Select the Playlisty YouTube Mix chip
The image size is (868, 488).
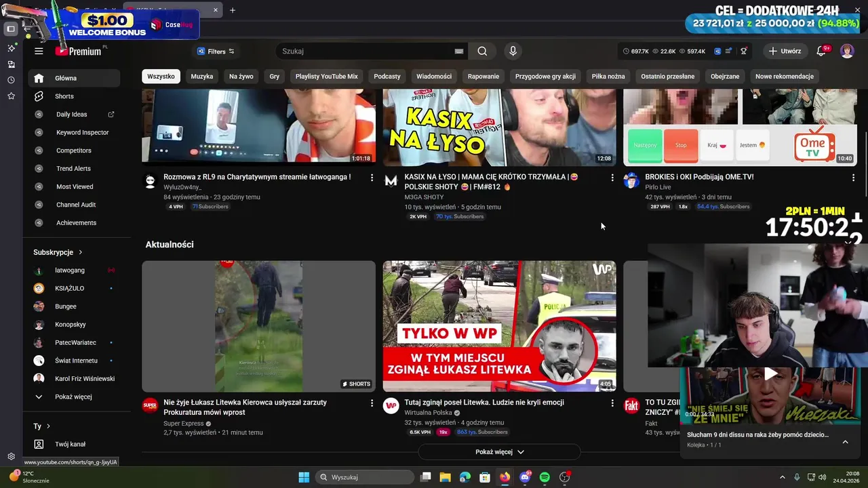coord(327,77)
